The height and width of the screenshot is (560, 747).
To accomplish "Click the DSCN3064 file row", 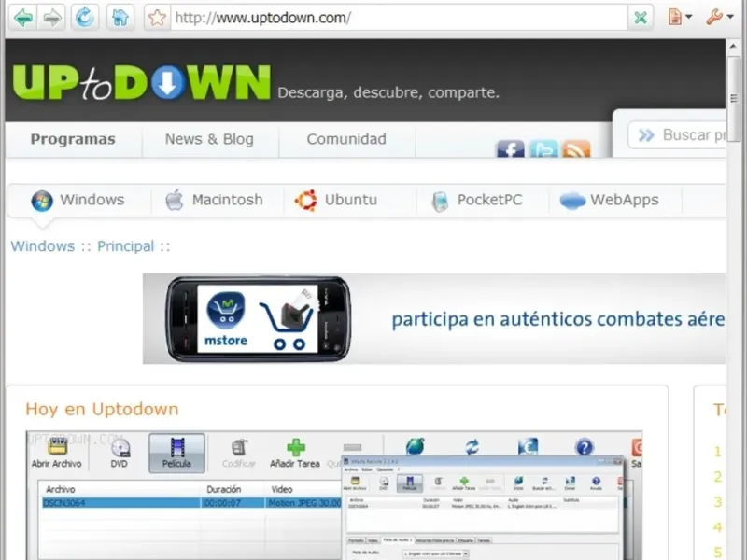I will [191, 503].
